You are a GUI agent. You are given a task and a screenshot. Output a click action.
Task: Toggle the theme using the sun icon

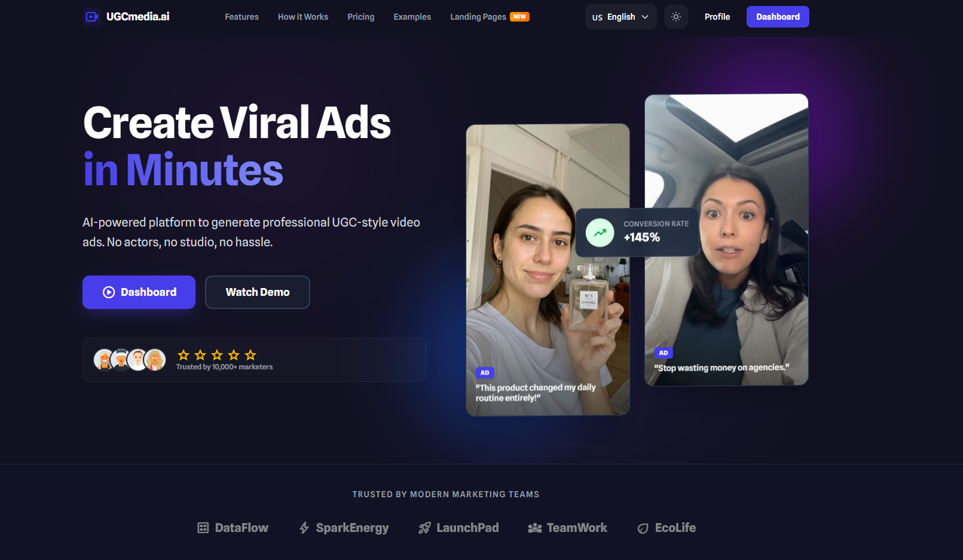[x=675, y=16]
